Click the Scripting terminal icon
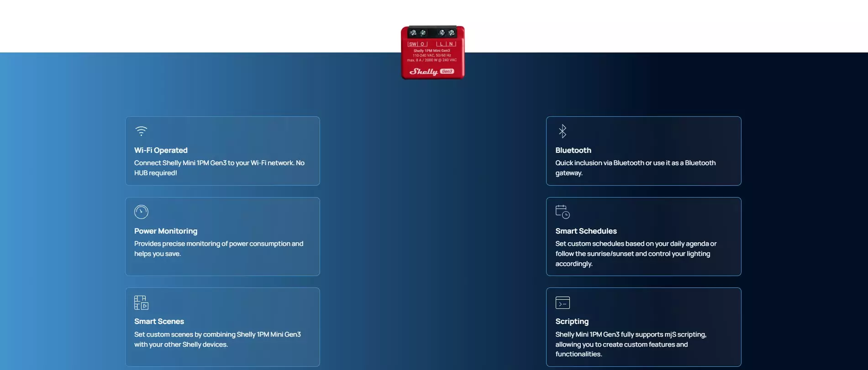 coord(563,302)
